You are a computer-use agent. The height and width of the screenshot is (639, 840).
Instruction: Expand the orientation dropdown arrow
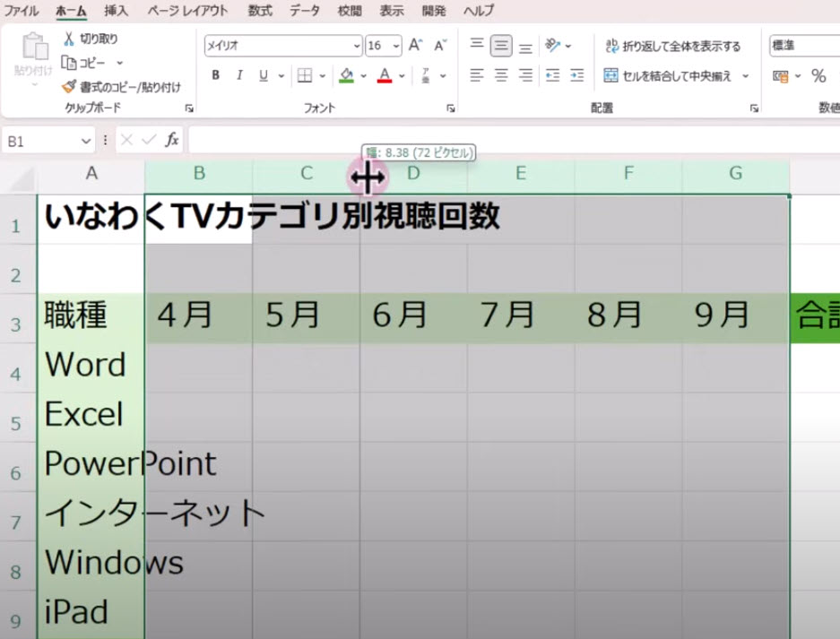tap(568, 46)
